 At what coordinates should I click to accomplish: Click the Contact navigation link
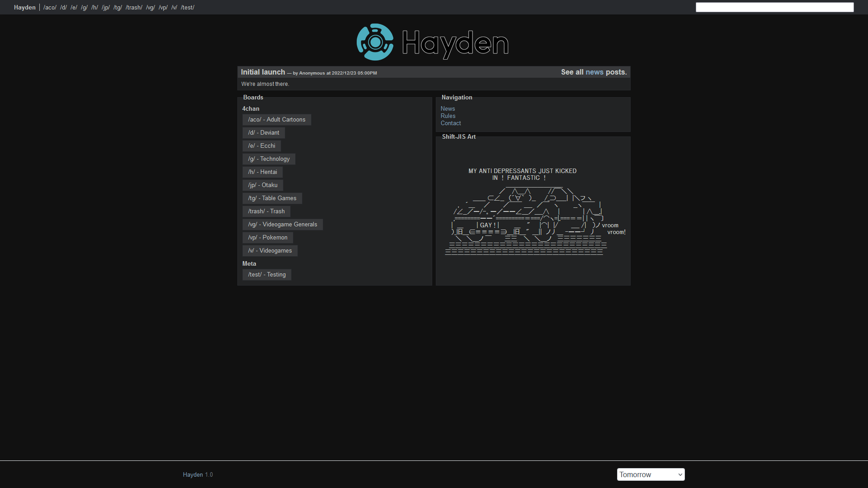(450, 123)
